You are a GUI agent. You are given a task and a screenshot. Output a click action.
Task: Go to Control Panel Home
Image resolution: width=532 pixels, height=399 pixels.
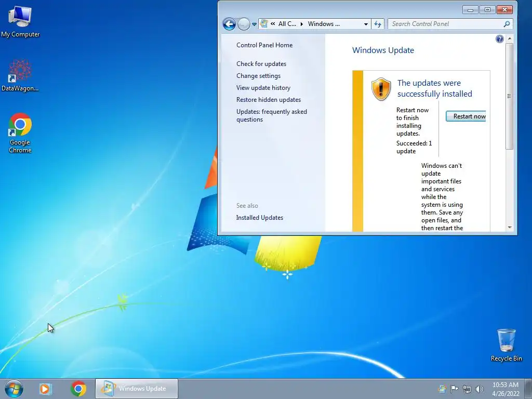264,45
